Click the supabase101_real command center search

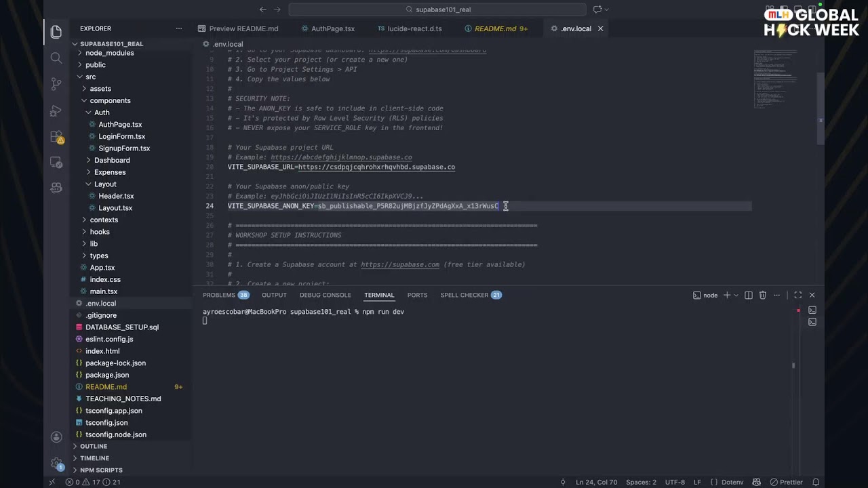437,9
